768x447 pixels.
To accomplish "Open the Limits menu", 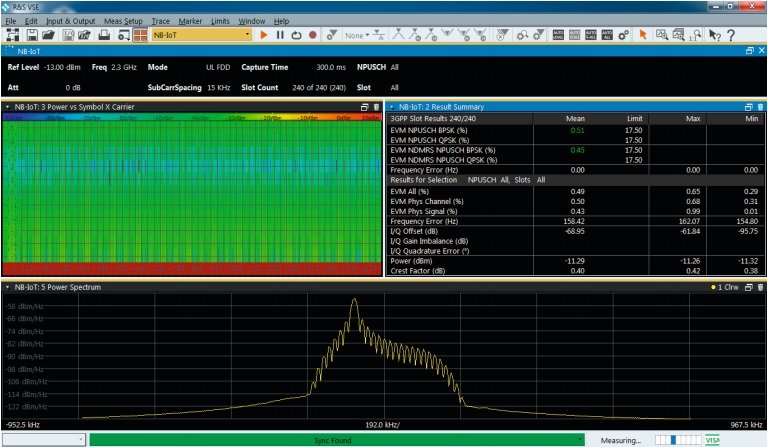I will coord(220,21).
